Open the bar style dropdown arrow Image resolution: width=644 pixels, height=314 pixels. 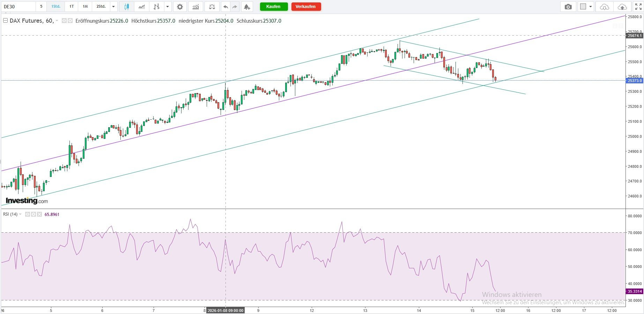coord(168,7)
